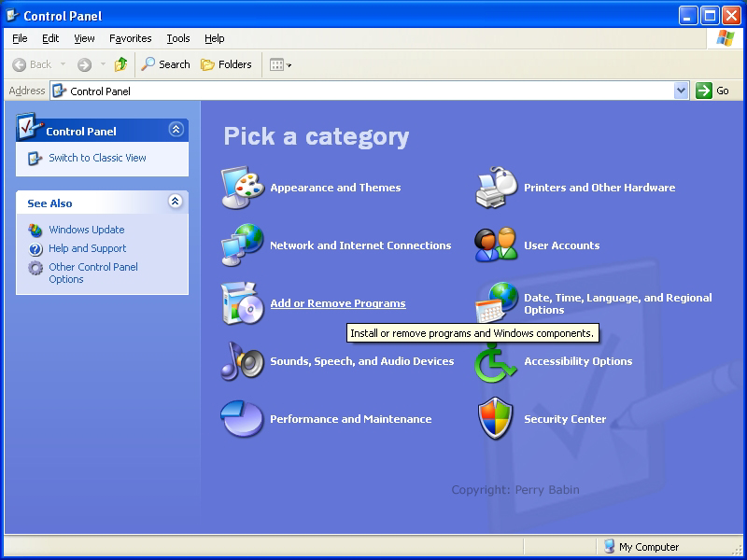This screenshot has height=560, width=747.
Task: Click the Other Control Panel Options gear icon
Action: coord(35,268)
